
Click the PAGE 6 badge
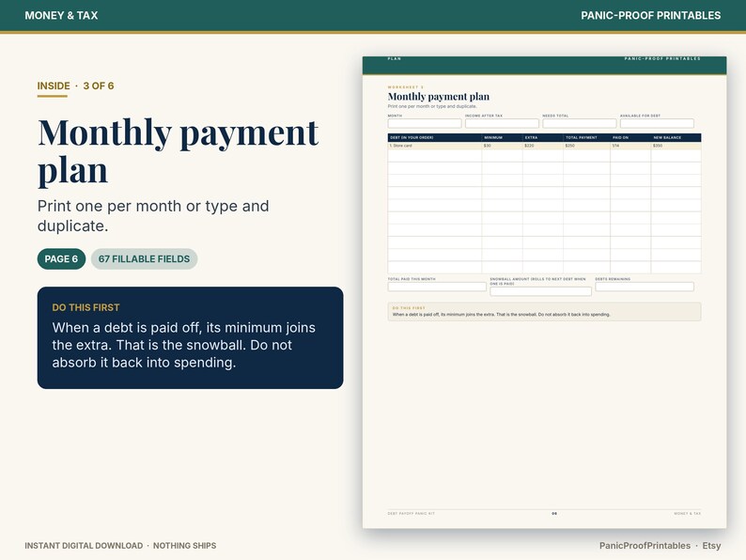click(x=61, y=258)
